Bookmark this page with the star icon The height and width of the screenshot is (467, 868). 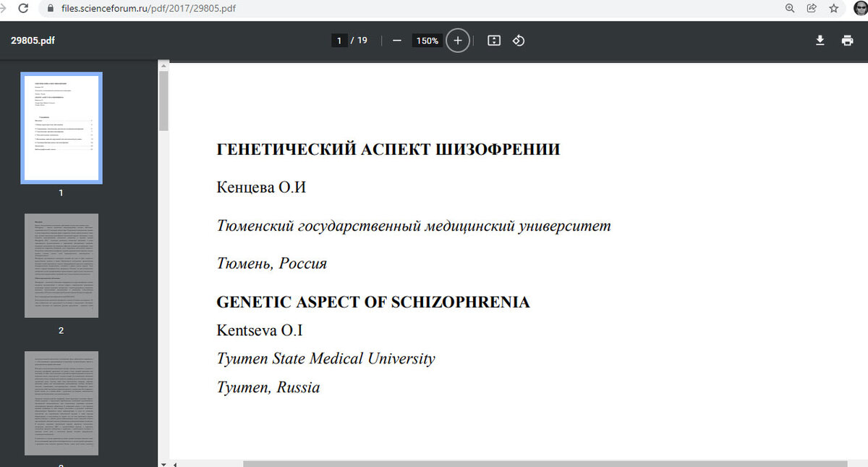[833, 9]
